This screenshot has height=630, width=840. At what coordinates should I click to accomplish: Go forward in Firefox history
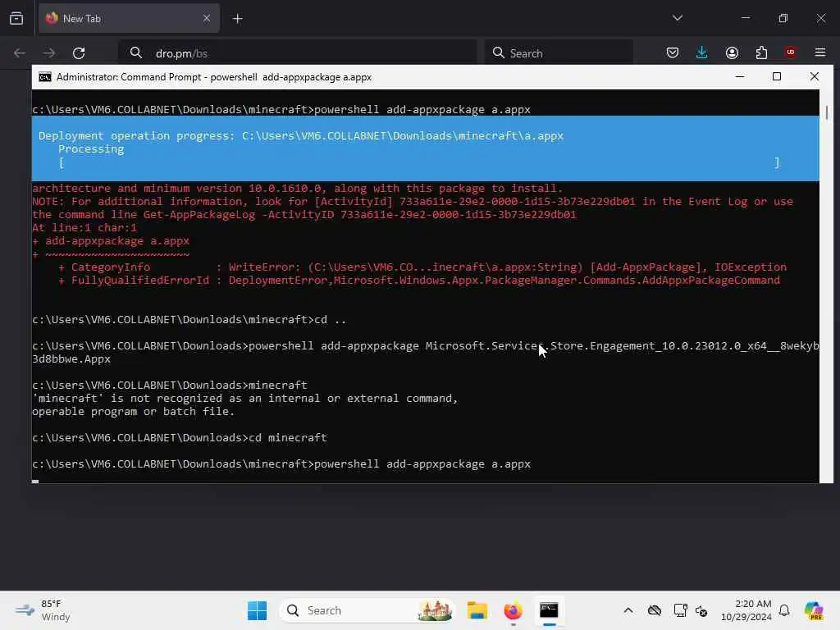point(49,53)
